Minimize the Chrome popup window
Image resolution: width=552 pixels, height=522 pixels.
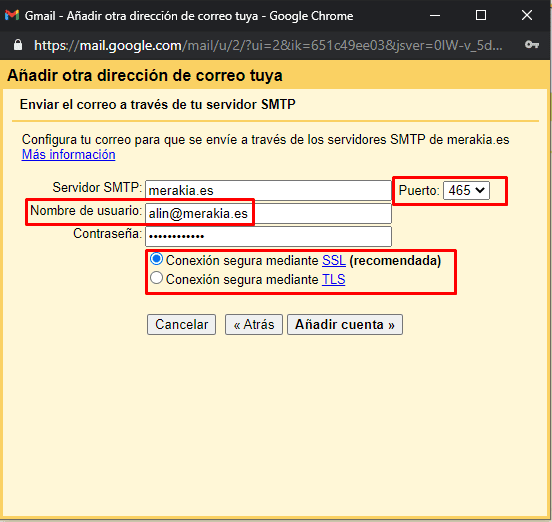tap(435, 15)
